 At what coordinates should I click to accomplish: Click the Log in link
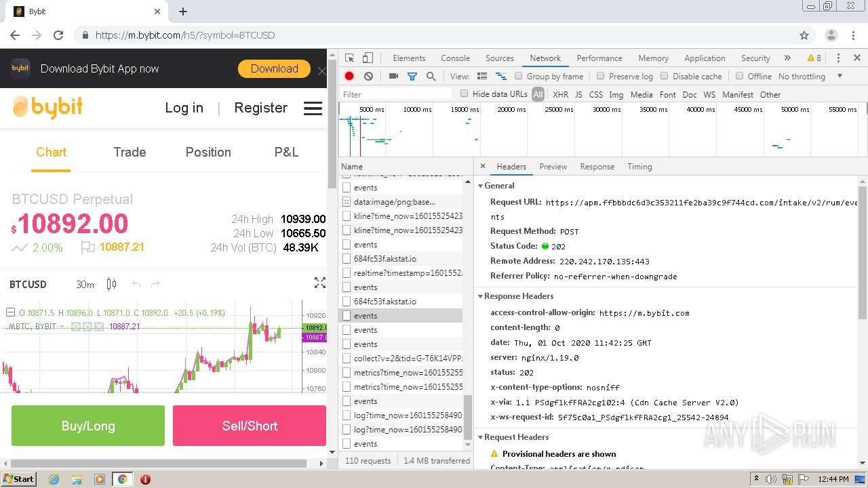[184, 108]
